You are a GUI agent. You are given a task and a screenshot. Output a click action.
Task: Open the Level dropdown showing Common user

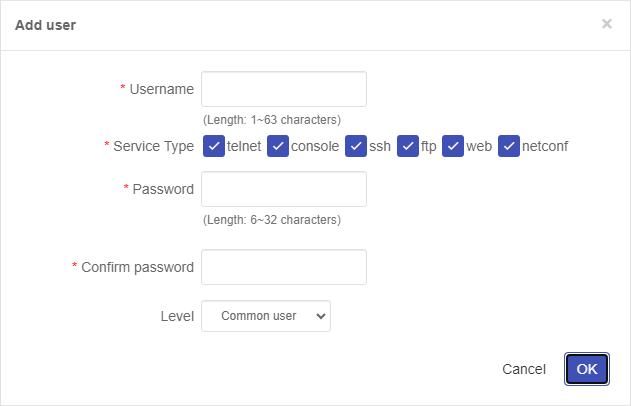pos(266,316)
